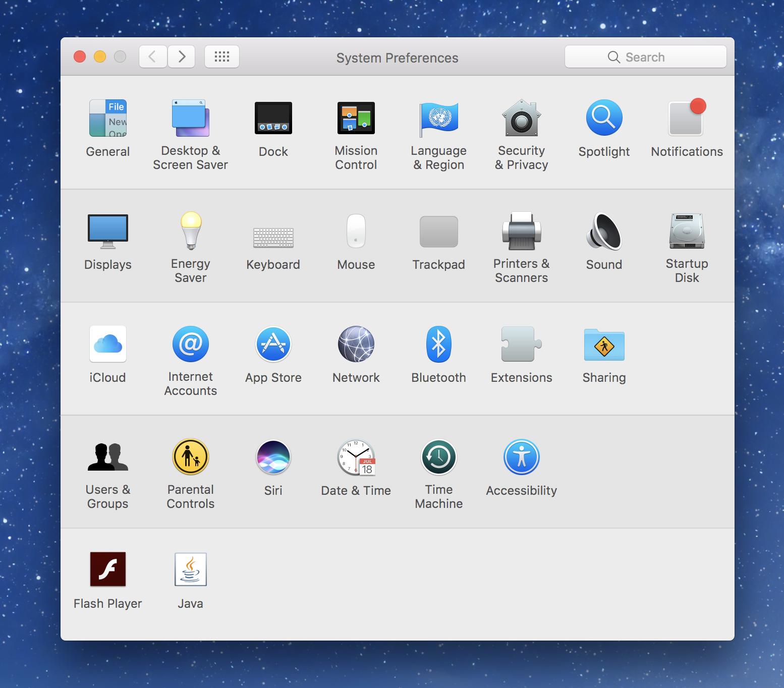Click the Show All grid button
Viewport: 784px width, 688px height.
pyautogui.click(x=222, y=56)
